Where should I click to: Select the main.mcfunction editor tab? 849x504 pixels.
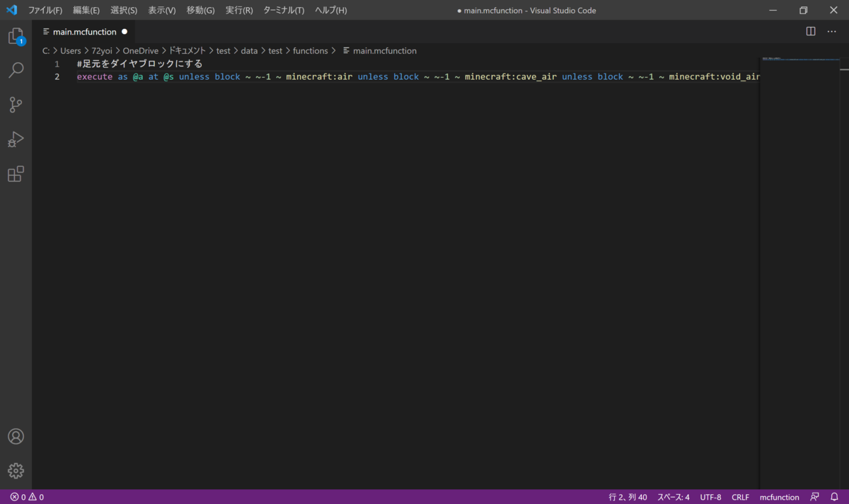coord(83,31)
